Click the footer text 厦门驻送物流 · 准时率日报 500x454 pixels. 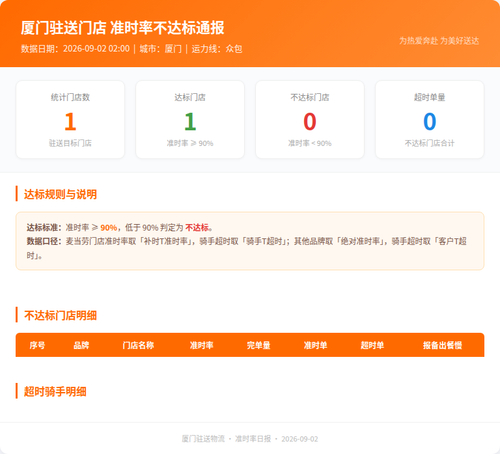click(x=226, y=439)
